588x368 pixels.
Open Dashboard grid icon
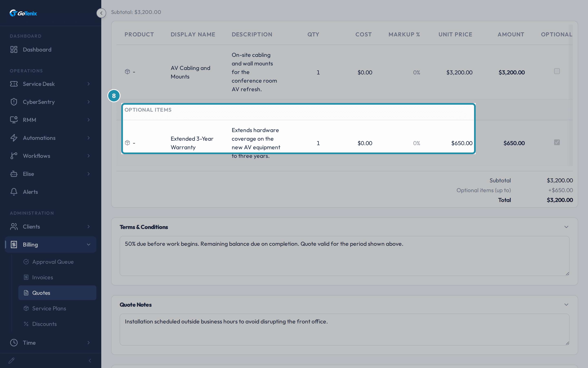[14, 49]
